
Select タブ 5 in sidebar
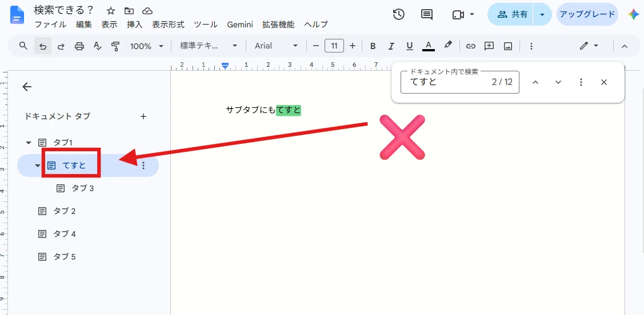[65, 257]
